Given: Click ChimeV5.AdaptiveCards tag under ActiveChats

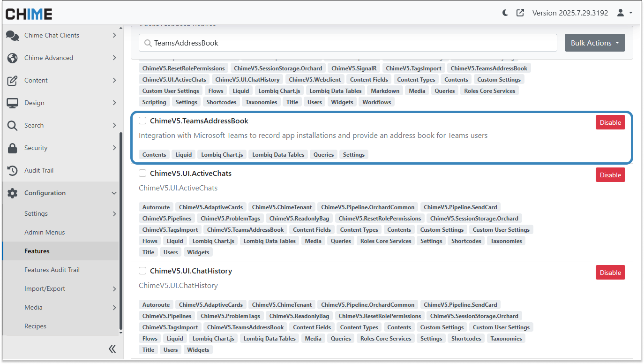Looking at the screenshot, I should pos(211,207).
